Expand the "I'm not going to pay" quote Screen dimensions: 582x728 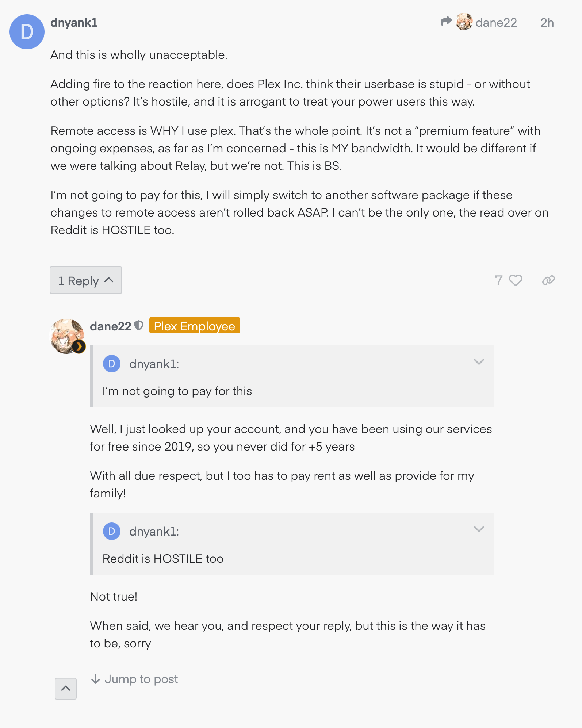pos(479,362)
